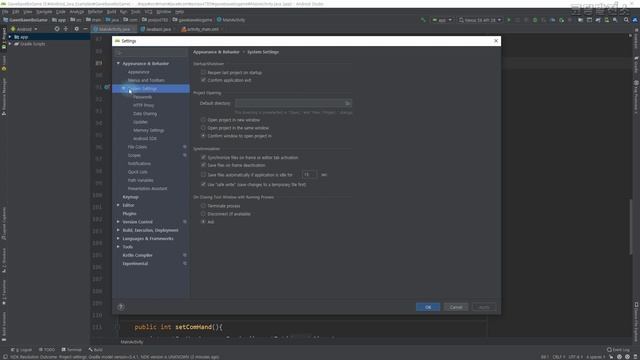Open the Build menu

pos(111,12)
